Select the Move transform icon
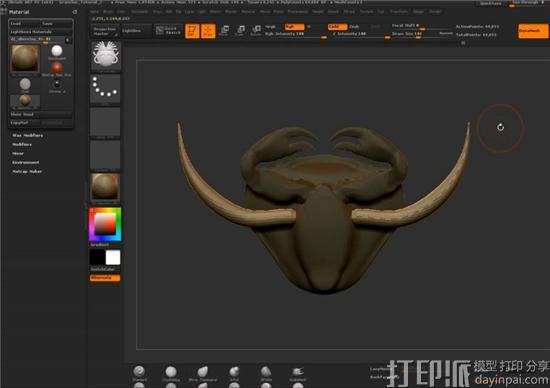 [224, 31]
